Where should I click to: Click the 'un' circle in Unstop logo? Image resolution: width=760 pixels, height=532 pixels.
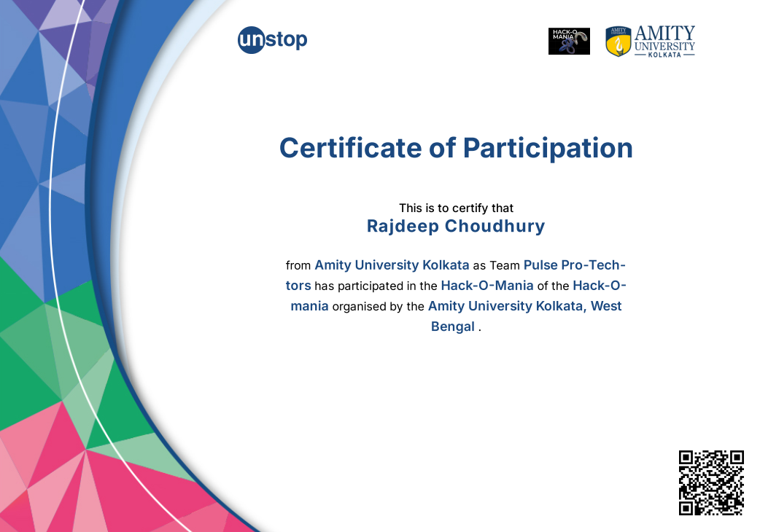250,39
